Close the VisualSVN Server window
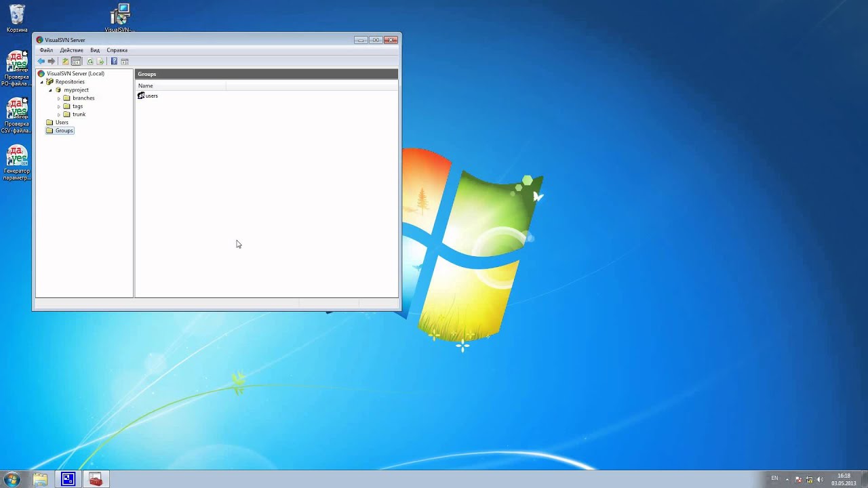The height and width of the screenshot is (488, 868). 391,40
